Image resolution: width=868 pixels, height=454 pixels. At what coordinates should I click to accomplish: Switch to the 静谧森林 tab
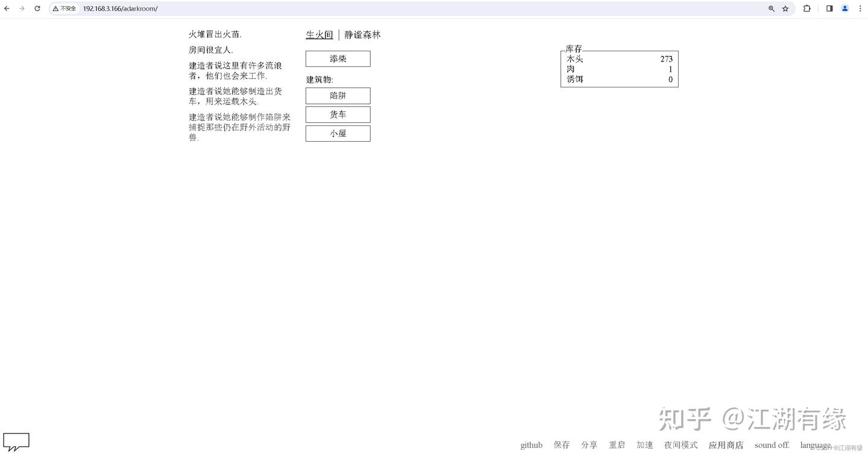pos(362,34)
